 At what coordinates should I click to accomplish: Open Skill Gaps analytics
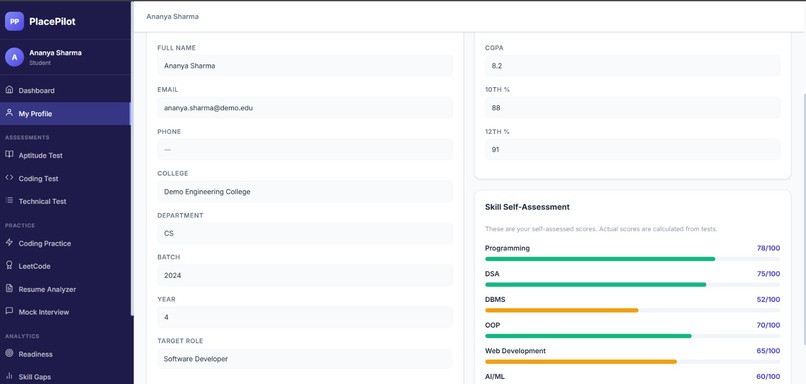coord(65,376)
